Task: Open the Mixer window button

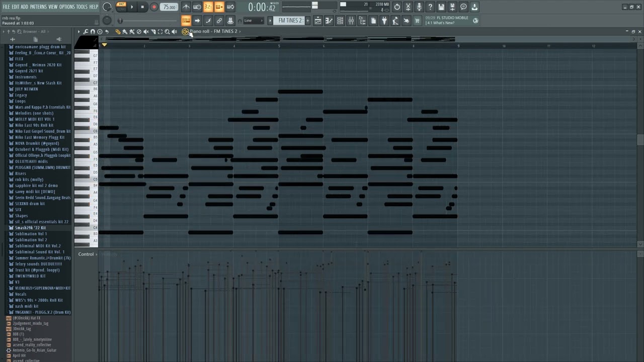Action: (351, 21)
